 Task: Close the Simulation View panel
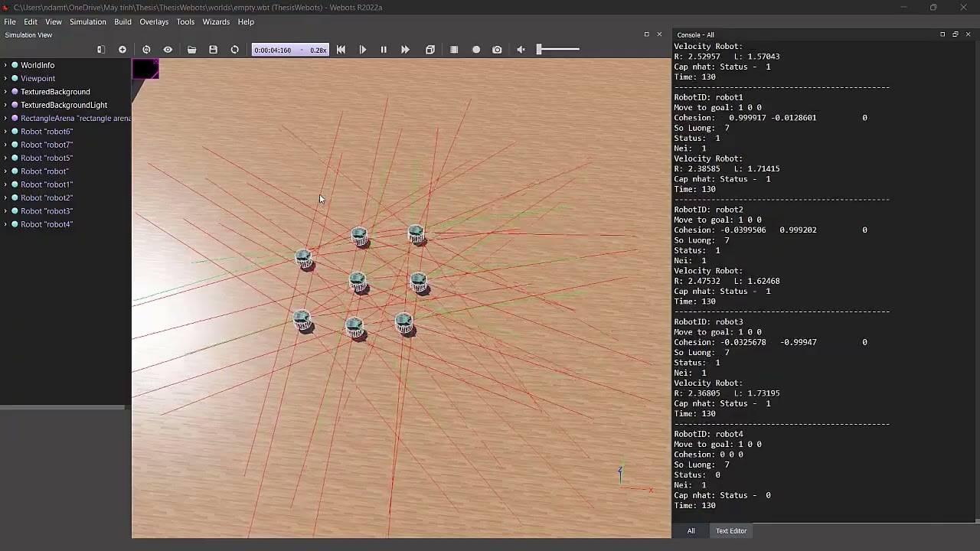click(659, 34)
